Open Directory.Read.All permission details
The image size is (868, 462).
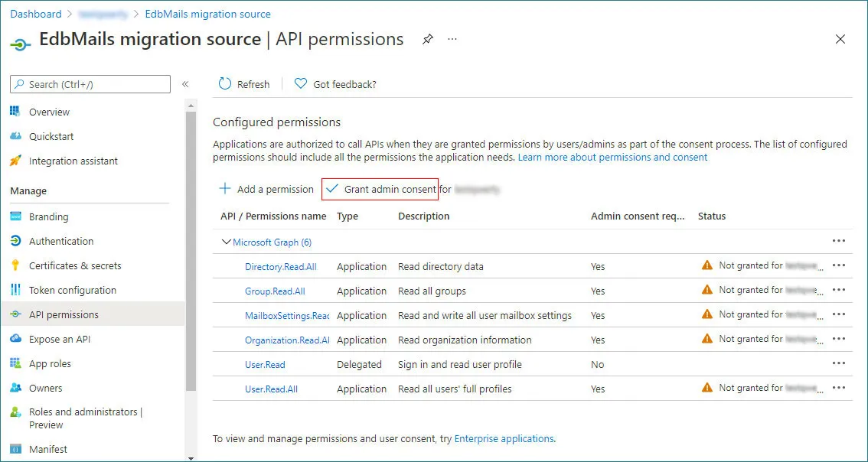coord(281,266)
